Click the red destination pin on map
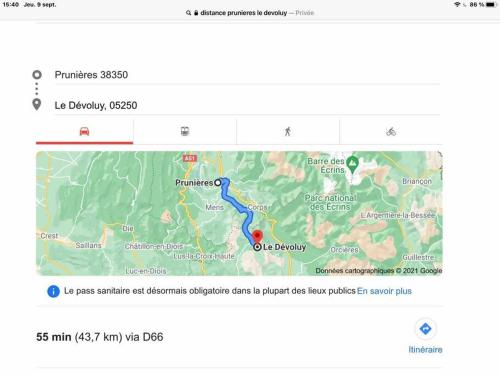 pos(257,236)
